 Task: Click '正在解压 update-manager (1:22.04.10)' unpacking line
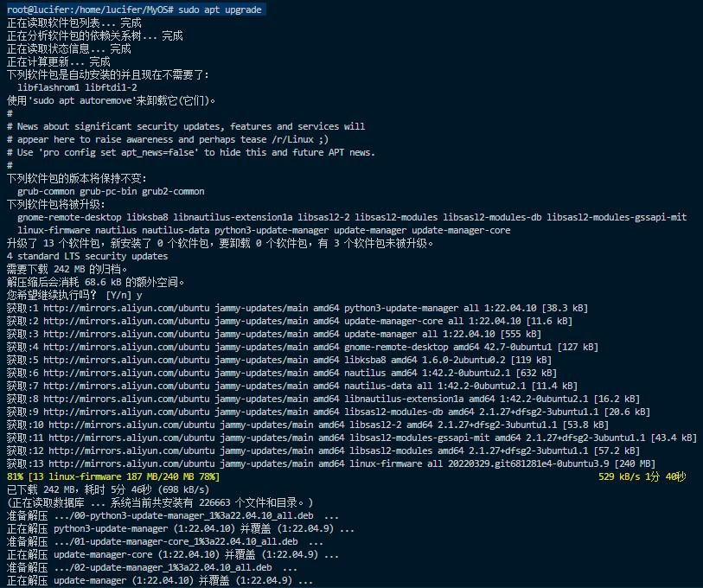[160, 581]
